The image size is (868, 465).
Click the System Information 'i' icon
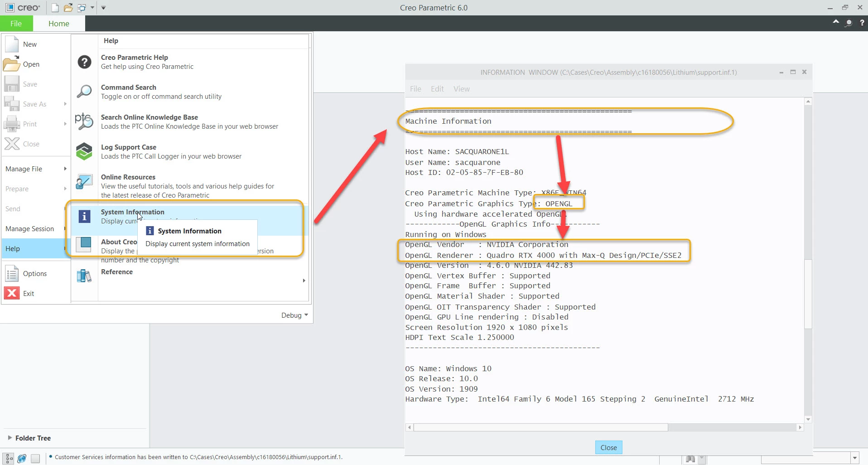click(x=85, y=216)
